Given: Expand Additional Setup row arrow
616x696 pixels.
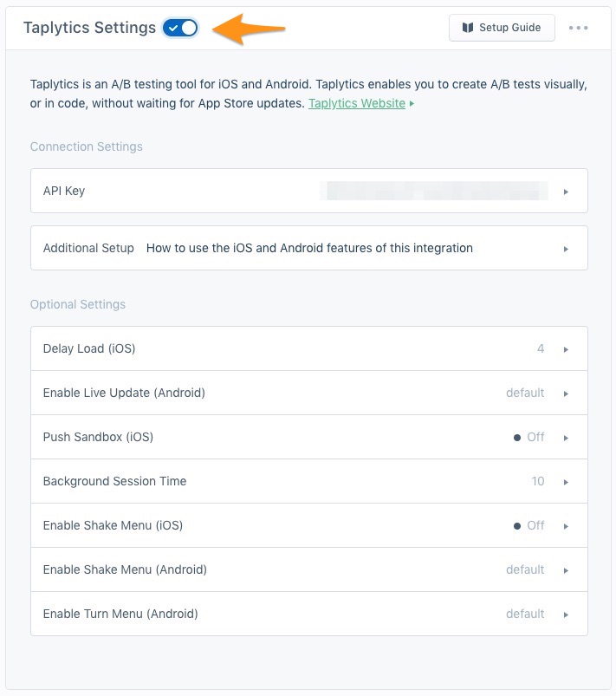Looking at the screenshot, I should 566,249.
